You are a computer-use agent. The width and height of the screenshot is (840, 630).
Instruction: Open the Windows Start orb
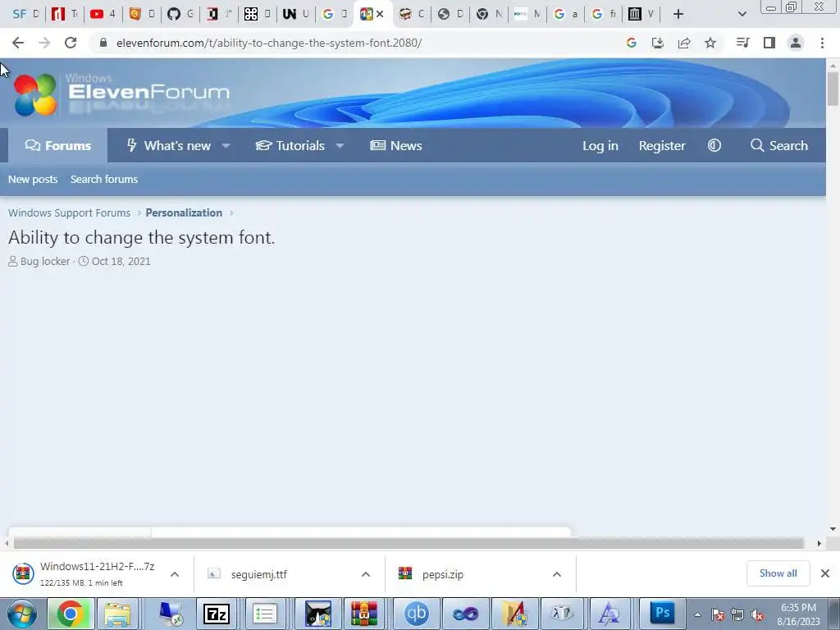[21, 614]
